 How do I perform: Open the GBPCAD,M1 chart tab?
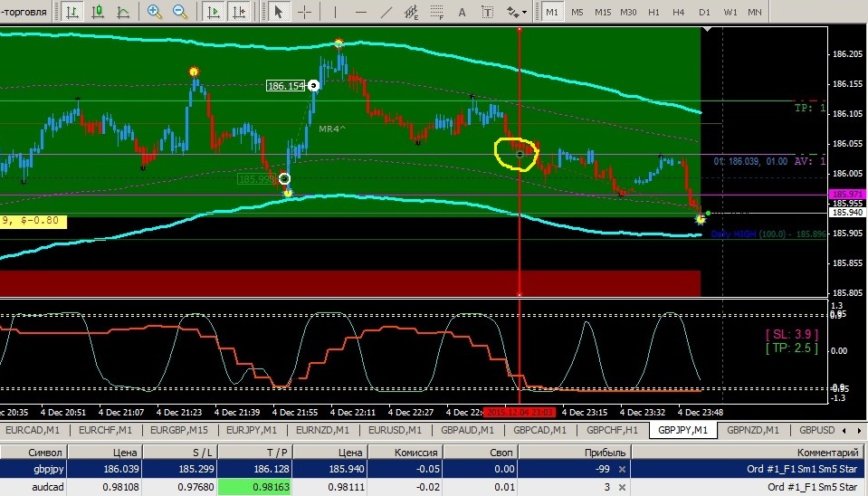[539, 430]
